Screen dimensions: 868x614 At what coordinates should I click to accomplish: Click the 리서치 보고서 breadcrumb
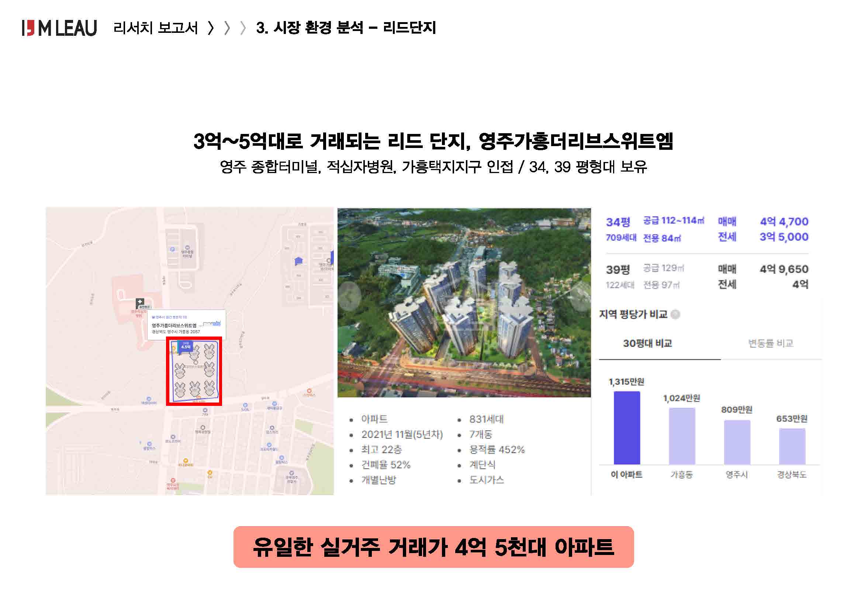click(155, 28)
